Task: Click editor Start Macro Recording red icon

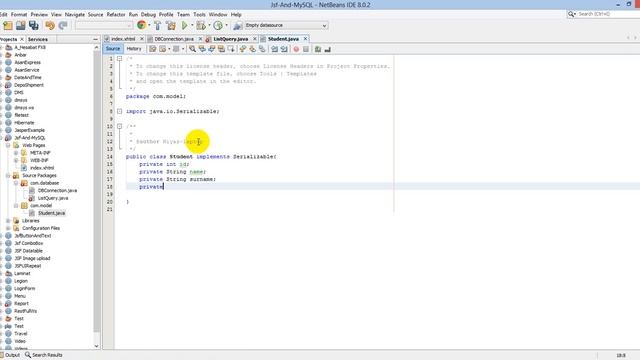Action: coord(296,49)
